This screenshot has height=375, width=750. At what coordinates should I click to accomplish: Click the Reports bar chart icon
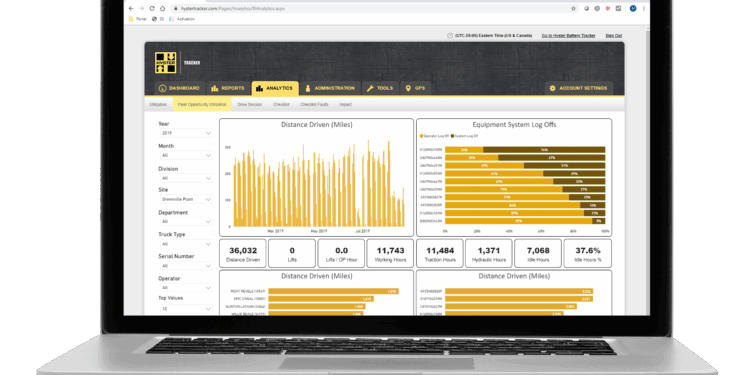(215, 88)
